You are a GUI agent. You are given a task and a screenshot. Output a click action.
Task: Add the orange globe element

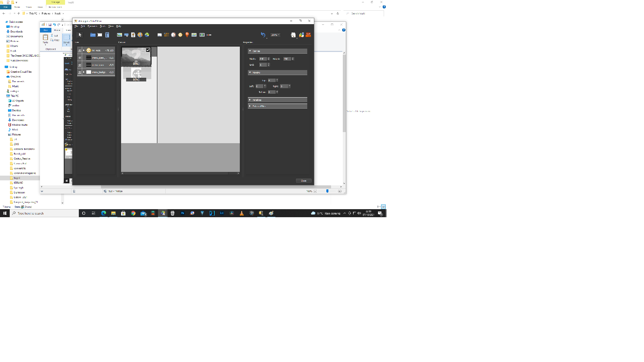(x=140, y=35)
